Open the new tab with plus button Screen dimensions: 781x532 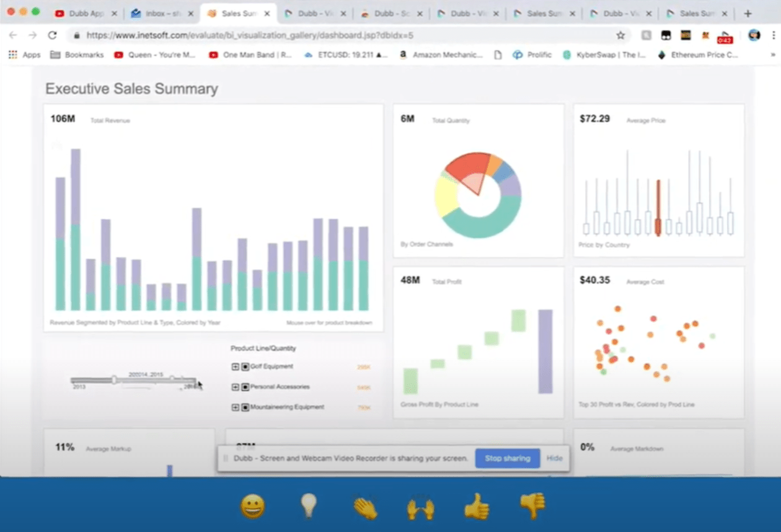click(748, 13)
